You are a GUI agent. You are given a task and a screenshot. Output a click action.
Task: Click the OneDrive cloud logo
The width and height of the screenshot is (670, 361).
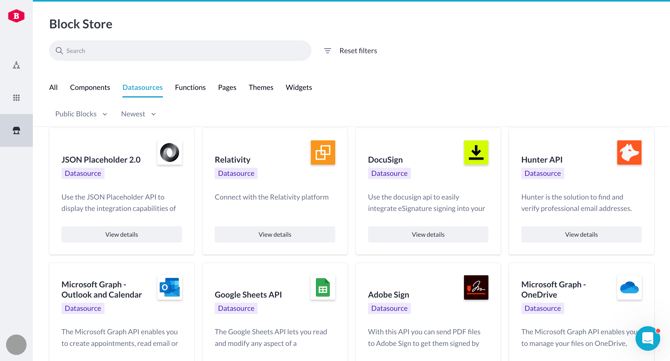(x=629, y=288)
